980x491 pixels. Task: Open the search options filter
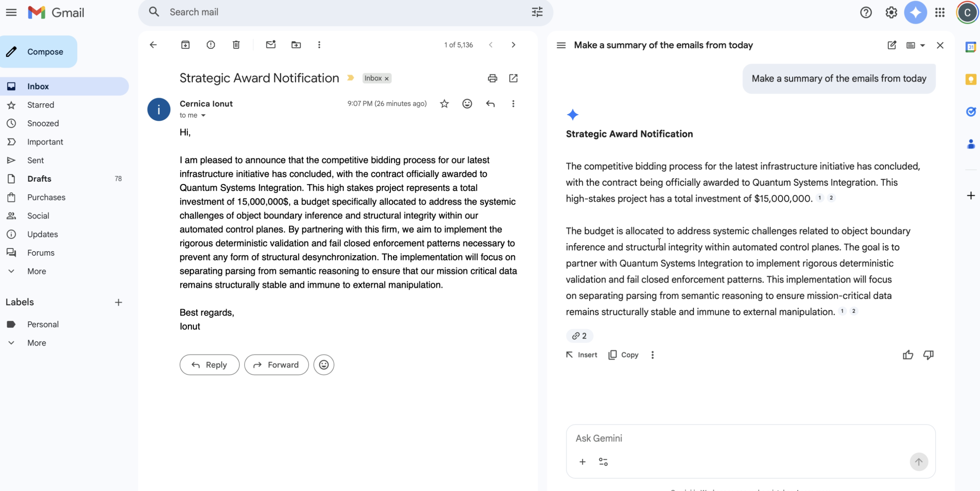[537, 12]
